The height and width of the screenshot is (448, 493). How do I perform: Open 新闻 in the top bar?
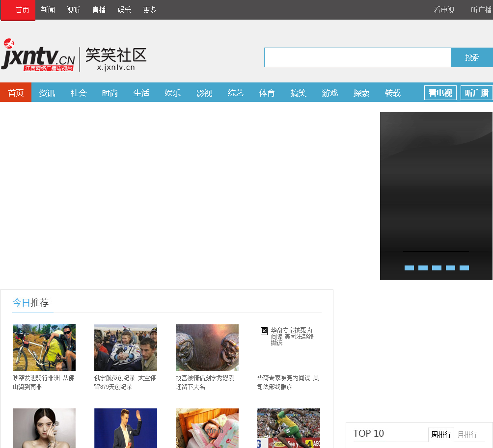click(x=48, y=10)
